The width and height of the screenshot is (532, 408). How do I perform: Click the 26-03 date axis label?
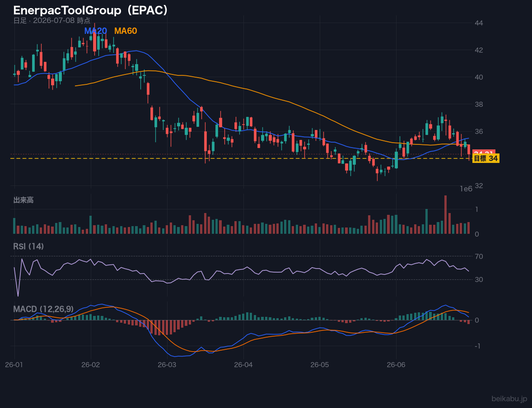point(167,365)
